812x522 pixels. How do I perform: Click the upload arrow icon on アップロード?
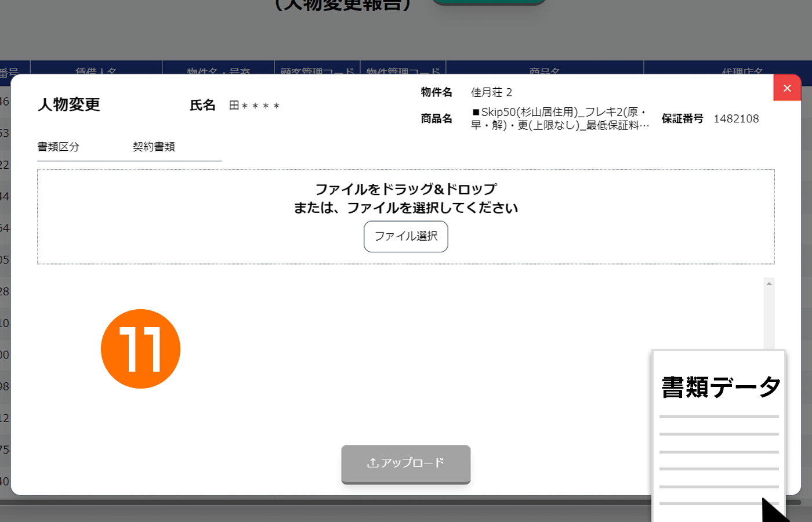(x=373, y=463)
